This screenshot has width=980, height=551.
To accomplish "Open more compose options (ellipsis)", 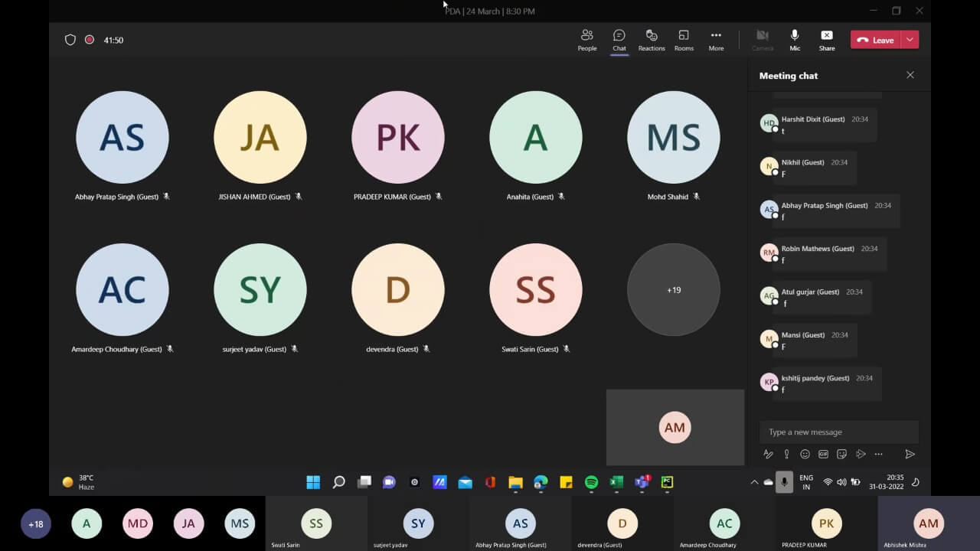I will click(x=878, y=454).
